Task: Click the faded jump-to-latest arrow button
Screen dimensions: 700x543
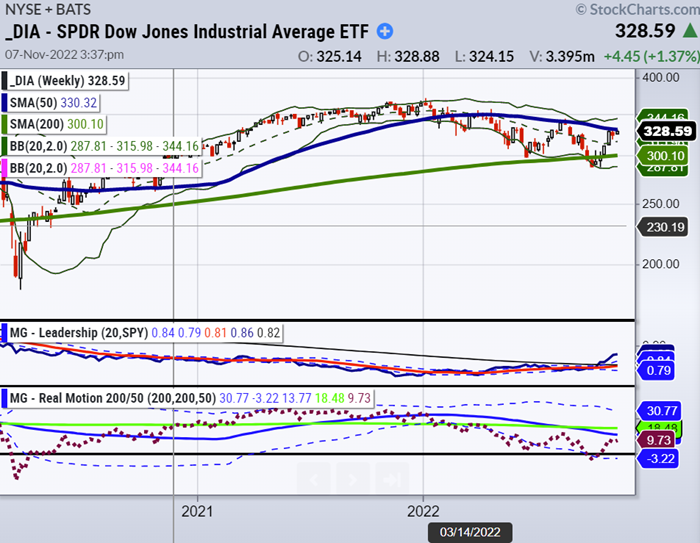Action: [x=392, y=480]
